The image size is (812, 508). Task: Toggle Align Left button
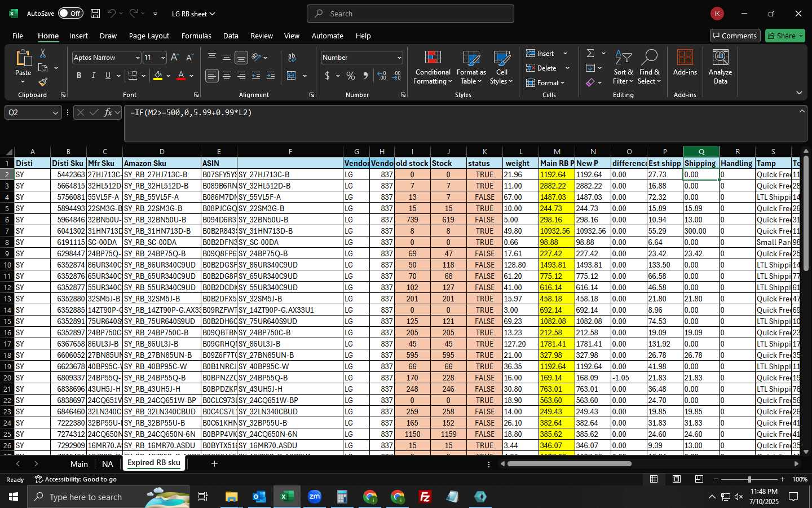(212, 76)
